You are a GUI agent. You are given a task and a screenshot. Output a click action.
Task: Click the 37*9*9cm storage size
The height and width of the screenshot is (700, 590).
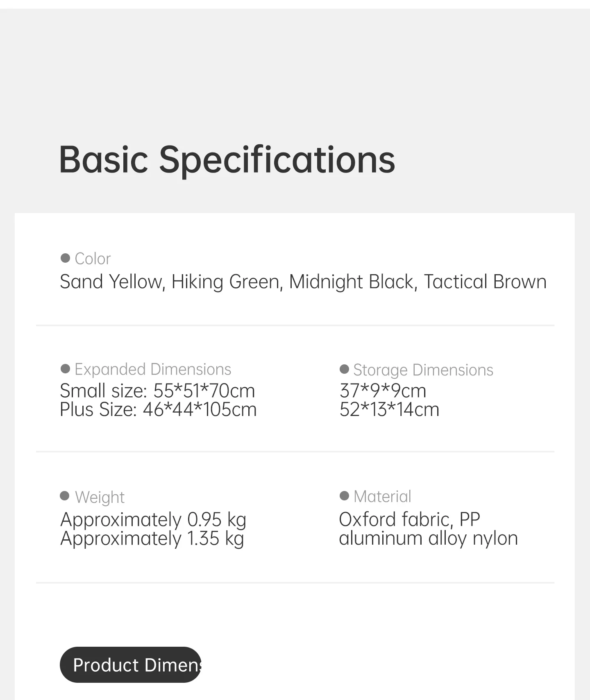[383, 391]
